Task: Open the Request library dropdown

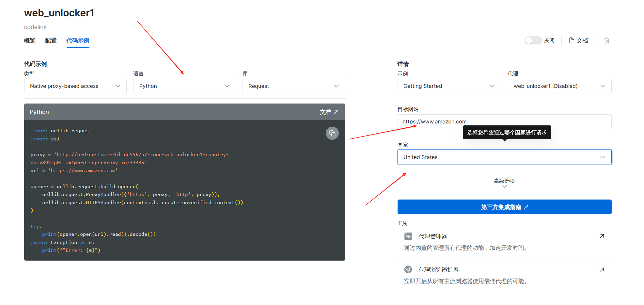Action: coord(293,86)
